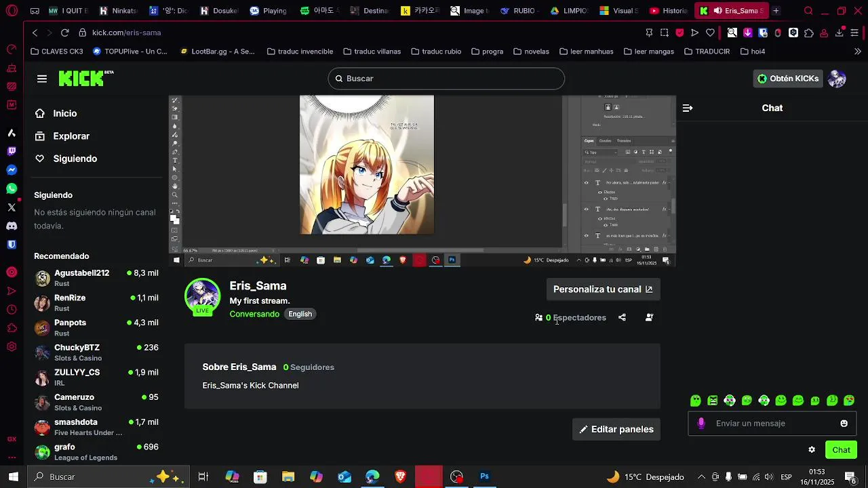Screen dimensions: 868x488
Task: Open the user profile avatar menu
Action: 837,79
